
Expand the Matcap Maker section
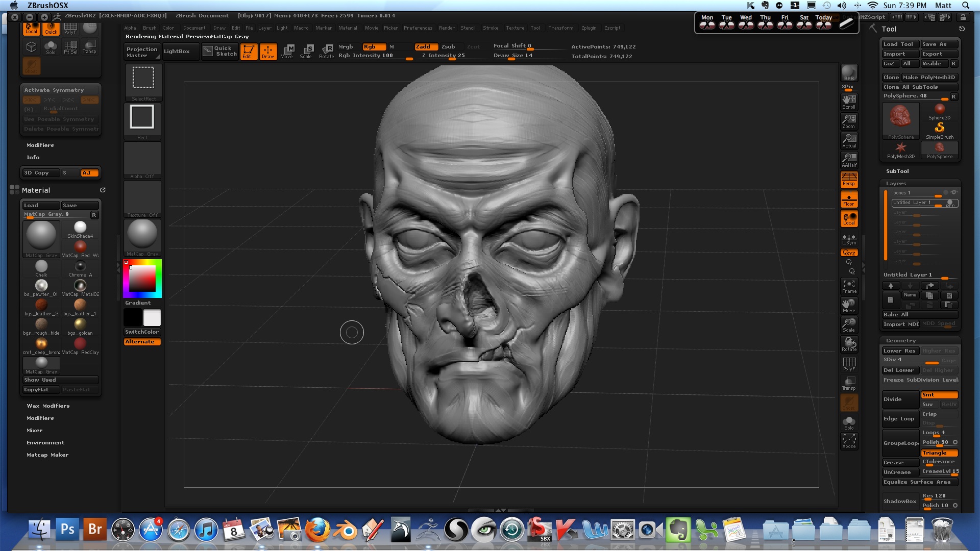(47, 455)
